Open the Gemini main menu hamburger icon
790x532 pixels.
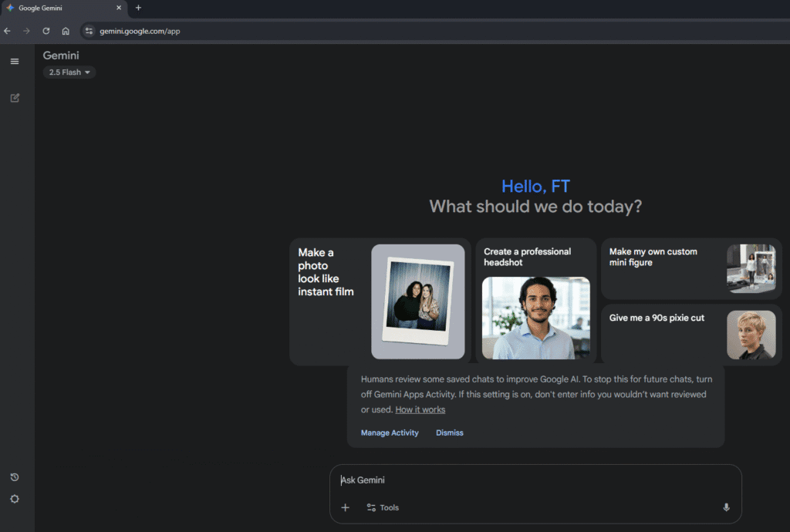click(15, 61)
